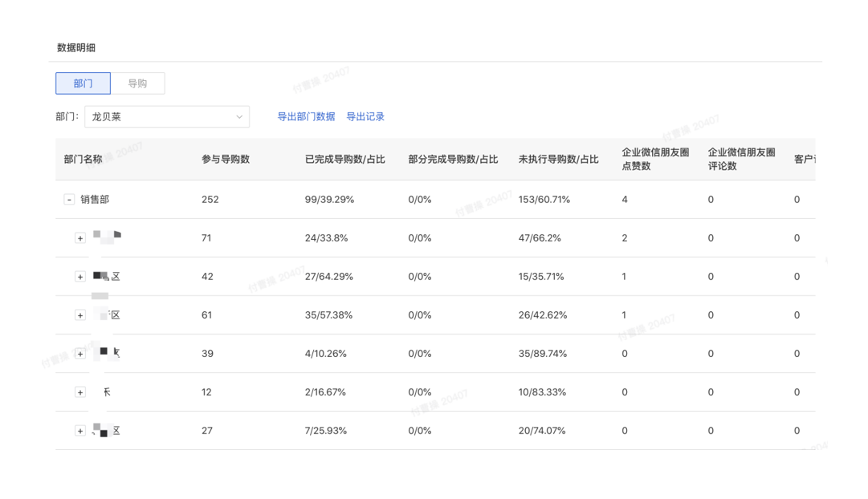The height and width of the screenshot is (499, 868).
Task: Open the 龙贝莱 department dropdown chevron
Action: [240, 116]
